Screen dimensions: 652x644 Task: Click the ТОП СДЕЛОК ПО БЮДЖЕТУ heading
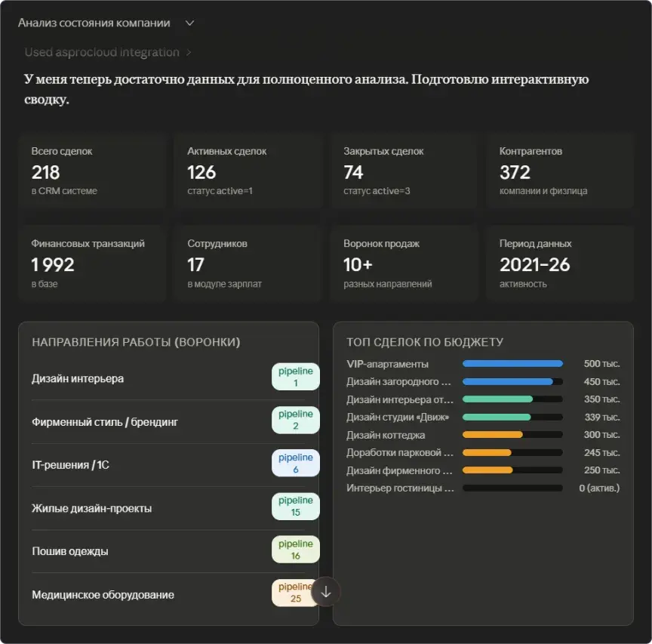point(425,342)
